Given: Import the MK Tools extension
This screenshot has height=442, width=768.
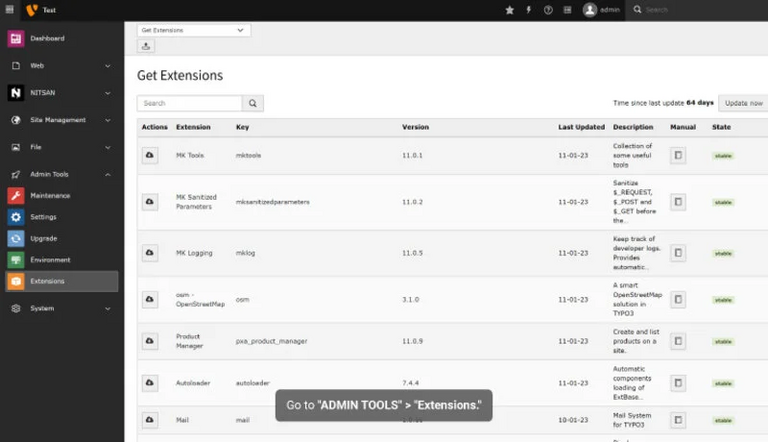Looking at the screenshot, I should point(150,155).
